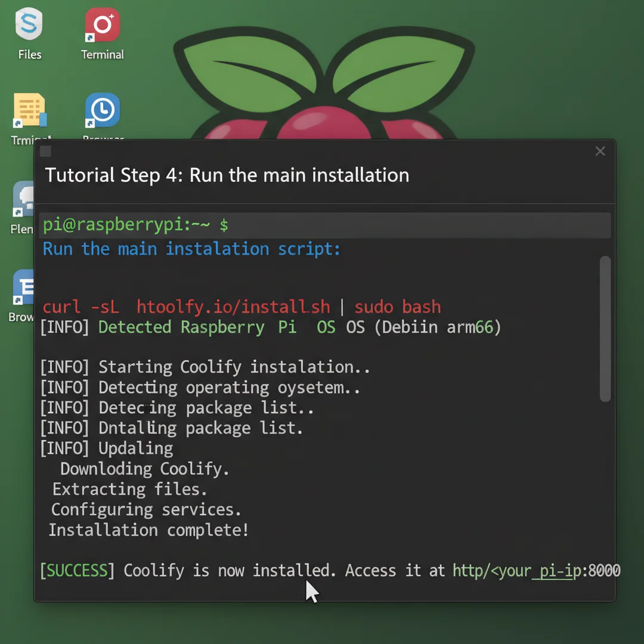Click 'Detecting operating oysetem..' line
This screenshot has width=644, height=644.
[x=200, y=388]
